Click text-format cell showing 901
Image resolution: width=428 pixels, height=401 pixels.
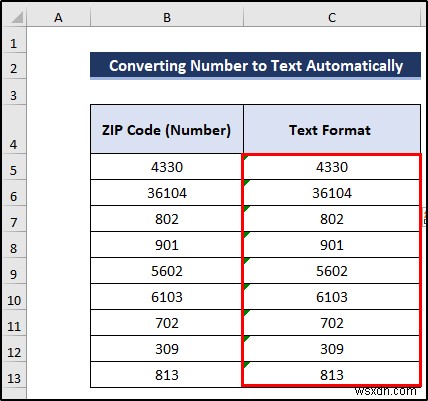point(332,245)
